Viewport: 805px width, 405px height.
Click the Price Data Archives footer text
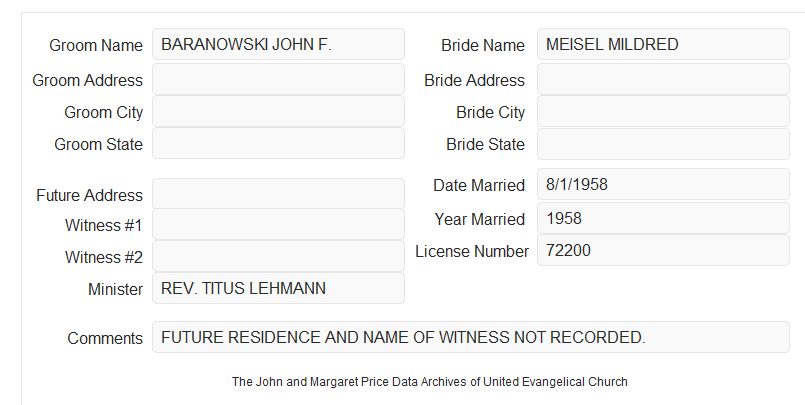pyautogui.click(x=430, y=382)
